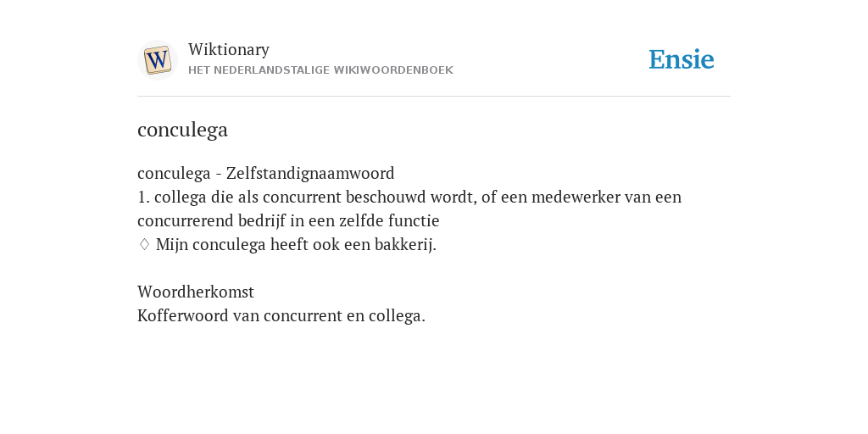Image resolution: width=868 pixels, height=434 pixels.
Task: Click the diamond bullet before example sentence
Action: 144,244
